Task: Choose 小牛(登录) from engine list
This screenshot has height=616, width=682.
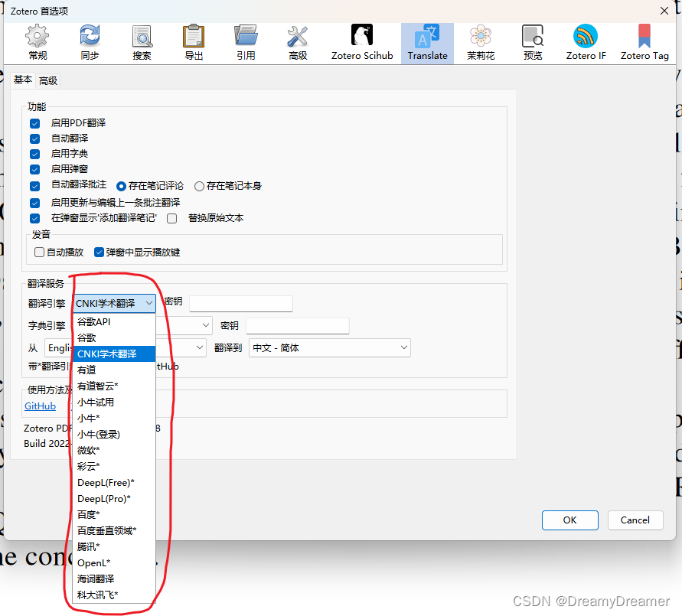Action: click(x=114, y=435)
